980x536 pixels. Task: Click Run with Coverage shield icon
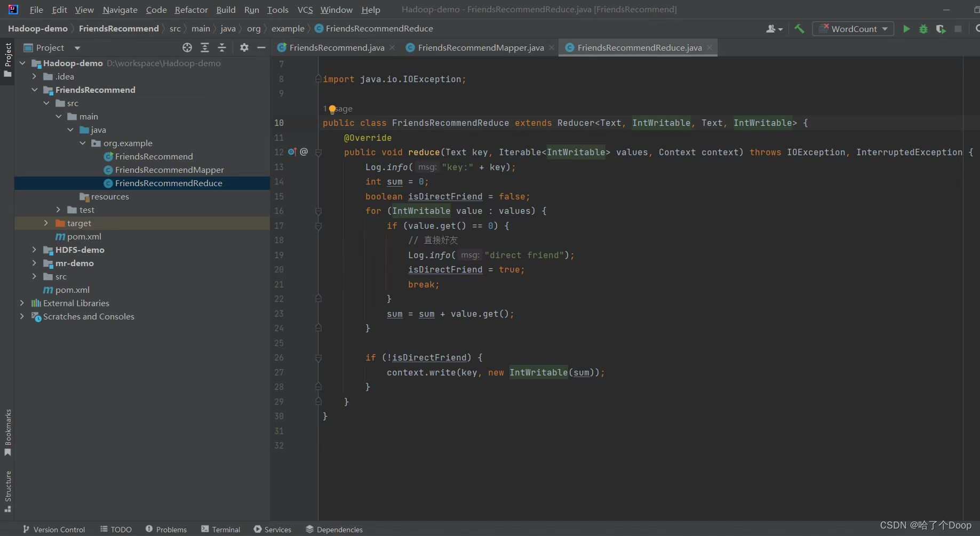pyautogui.click(x=941, y=29)
